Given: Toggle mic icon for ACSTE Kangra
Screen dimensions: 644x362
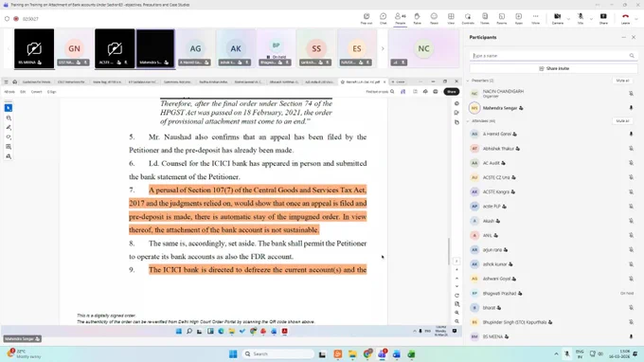Looking at the screenshot, I should pos(631,191).
